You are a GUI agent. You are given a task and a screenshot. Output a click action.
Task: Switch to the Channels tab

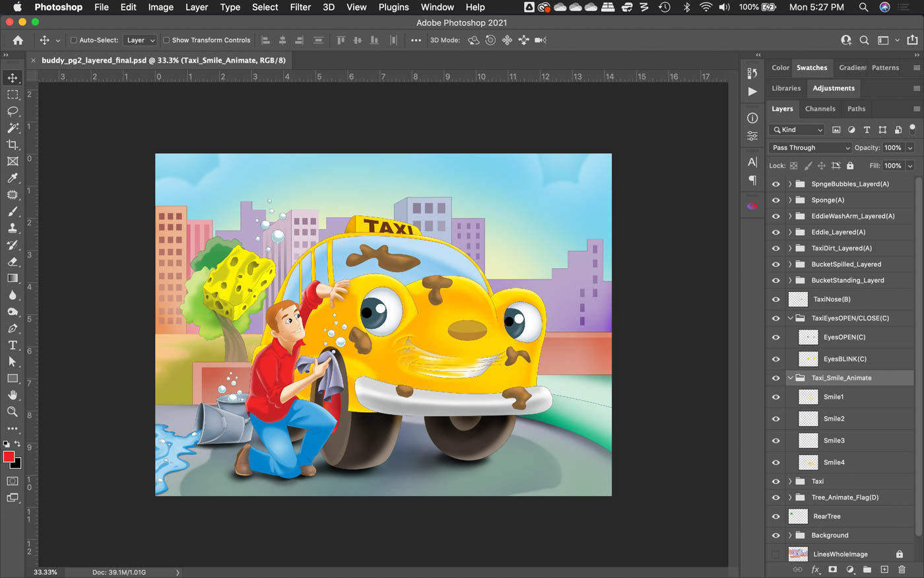coord(820,109)
